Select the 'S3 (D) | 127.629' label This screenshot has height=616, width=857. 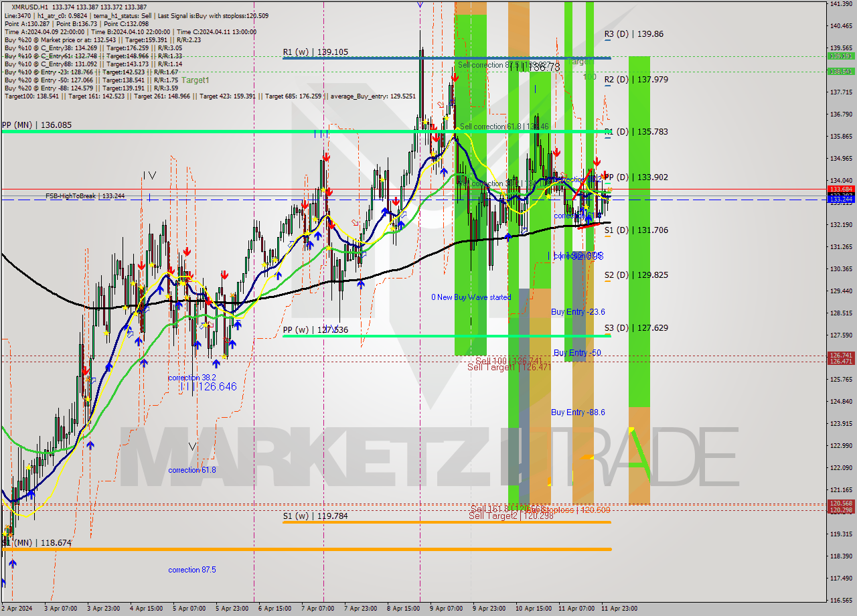(x=636, y=327)
